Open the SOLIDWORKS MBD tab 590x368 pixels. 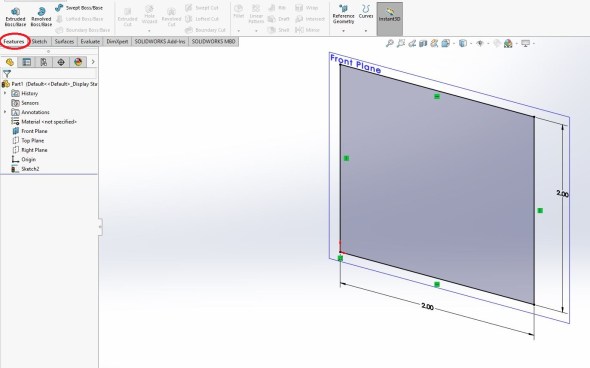coord(213,42)
